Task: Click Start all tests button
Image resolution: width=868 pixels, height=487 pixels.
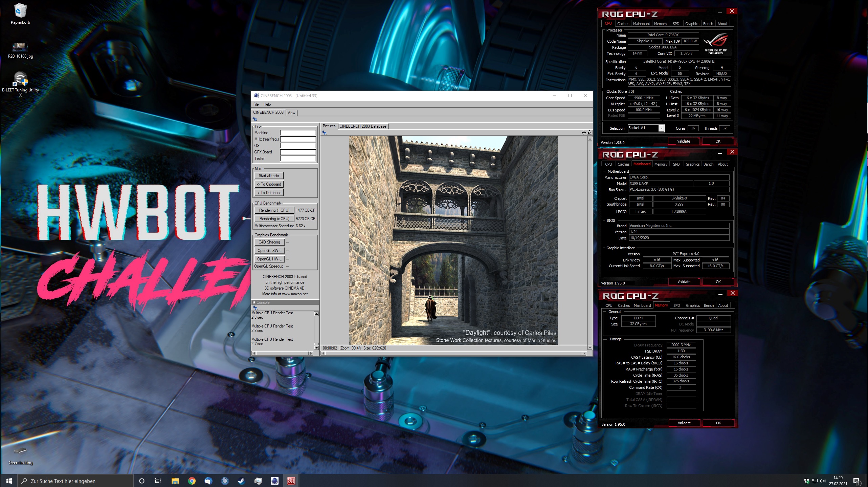Action: [269, 176]
